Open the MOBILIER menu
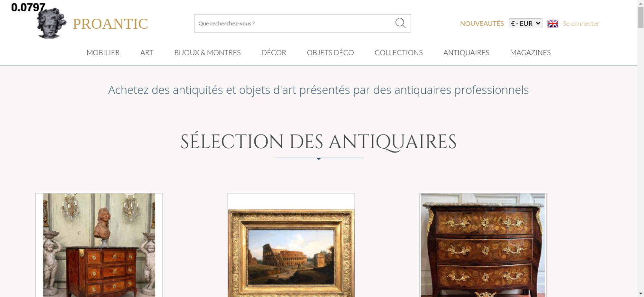 click(103, 52)
